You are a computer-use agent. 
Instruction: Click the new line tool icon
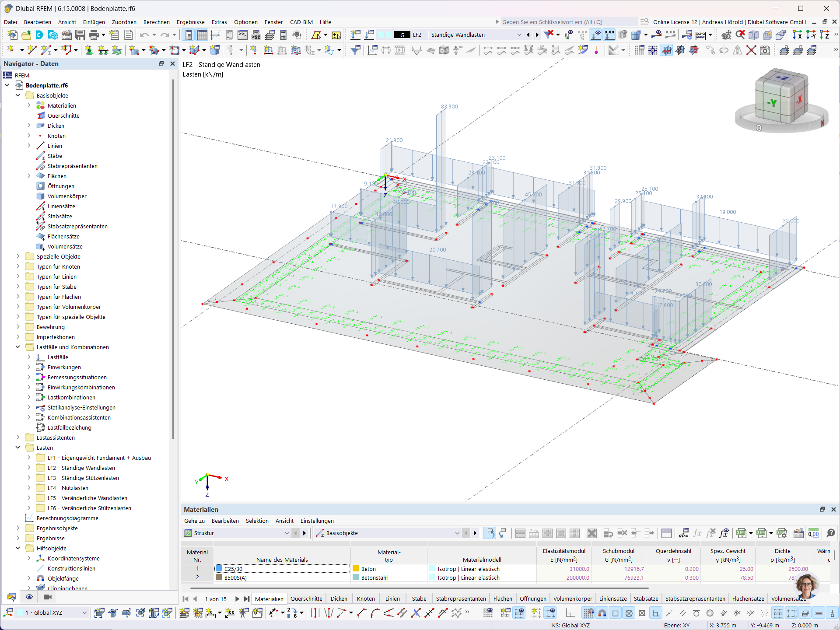coord(31,50)
